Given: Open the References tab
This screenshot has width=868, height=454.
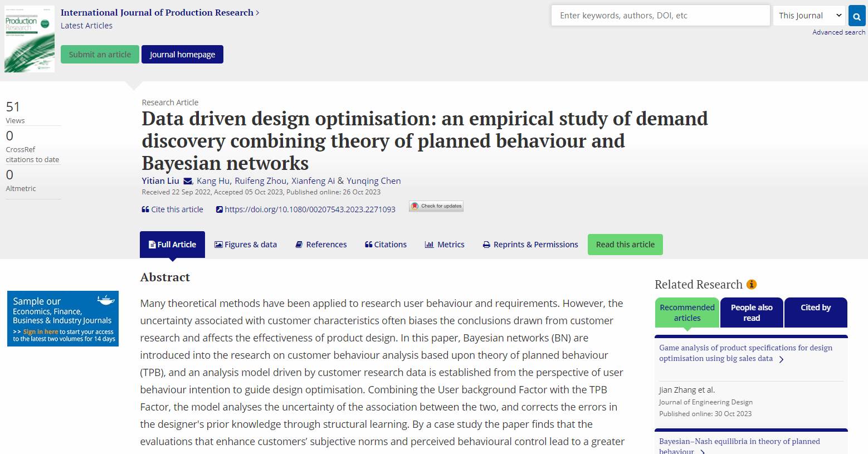Looking at the screenshot, I should [321, 245].
